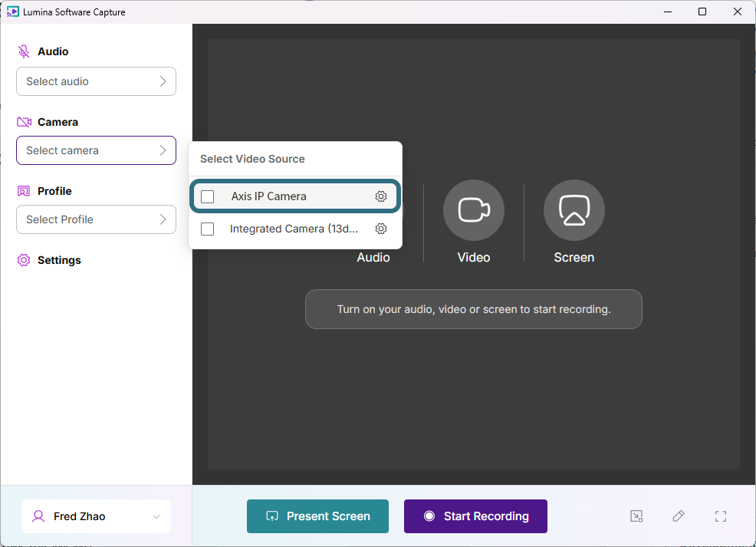The height and width of the screenshot is (547, 756).
Task: Expand the Select Profile dropdown
Action: (x=96, y=219)
